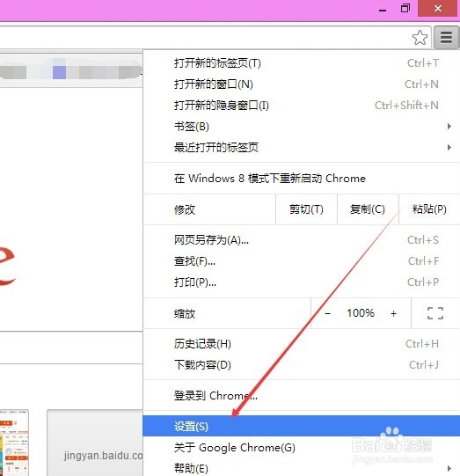Image resolution: width=460 pixels, height=476 pixels.
Task: Click the 复制(C) button
Action: tap(368, 209)
